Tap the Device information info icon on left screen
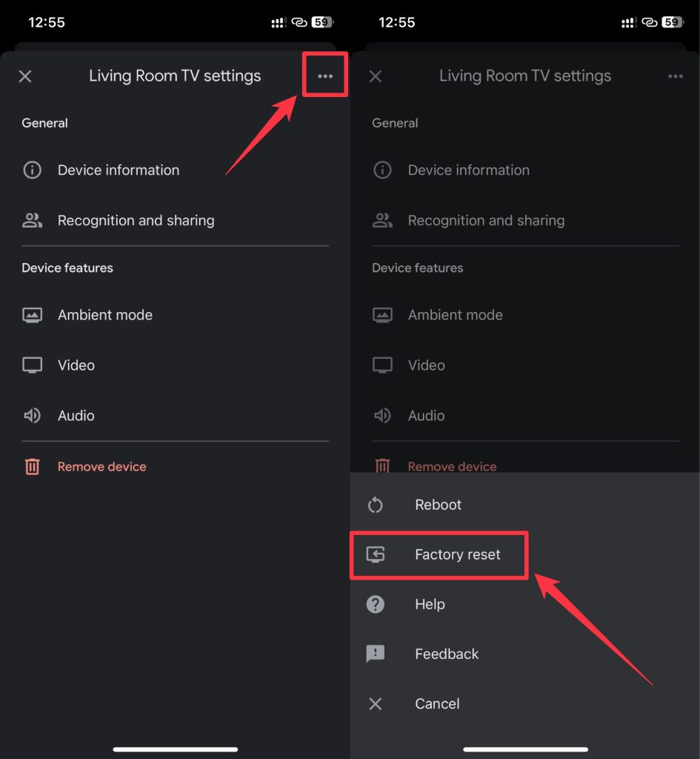The image size is (700, 759). pyautogui.click(x=32, y=170)
